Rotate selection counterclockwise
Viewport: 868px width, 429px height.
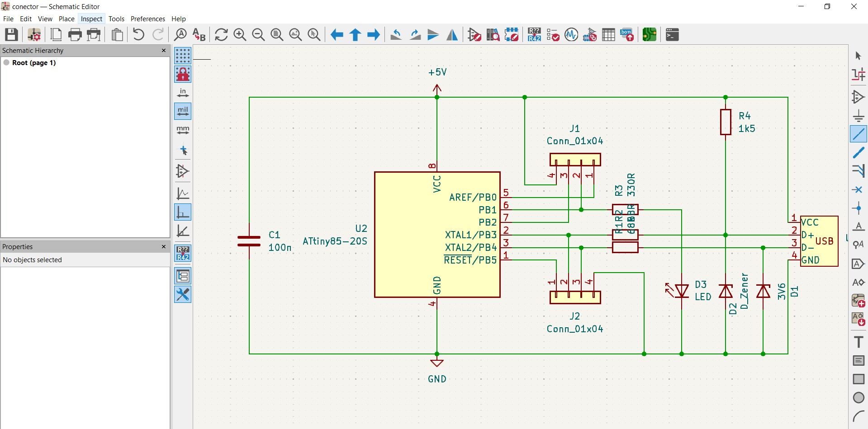click(x=396, y=34)
